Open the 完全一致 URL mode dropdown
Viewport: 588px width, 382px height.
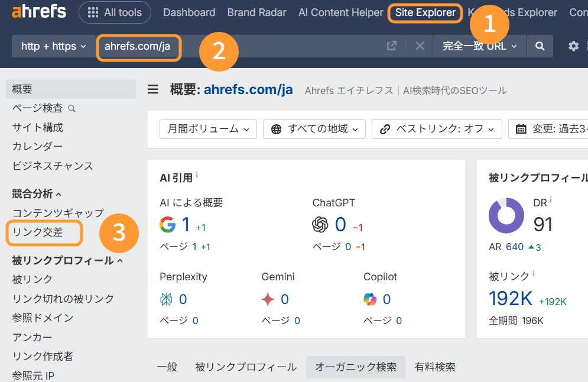tap(479, 46)
